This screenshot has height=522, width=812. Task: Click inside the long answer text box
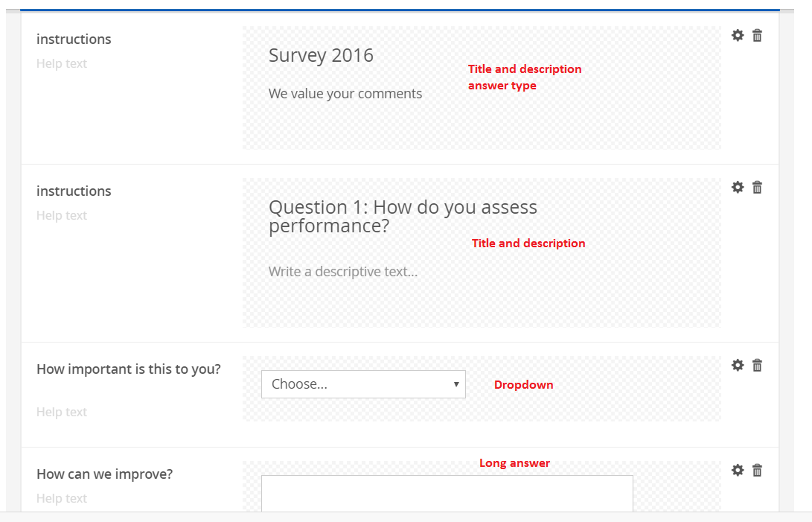[447, 493]
